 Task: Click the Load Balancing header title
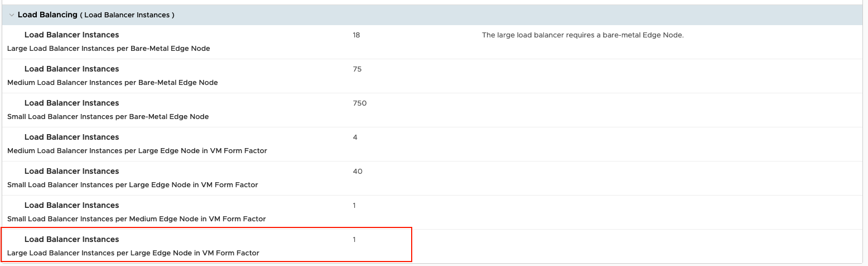point(47,15)
